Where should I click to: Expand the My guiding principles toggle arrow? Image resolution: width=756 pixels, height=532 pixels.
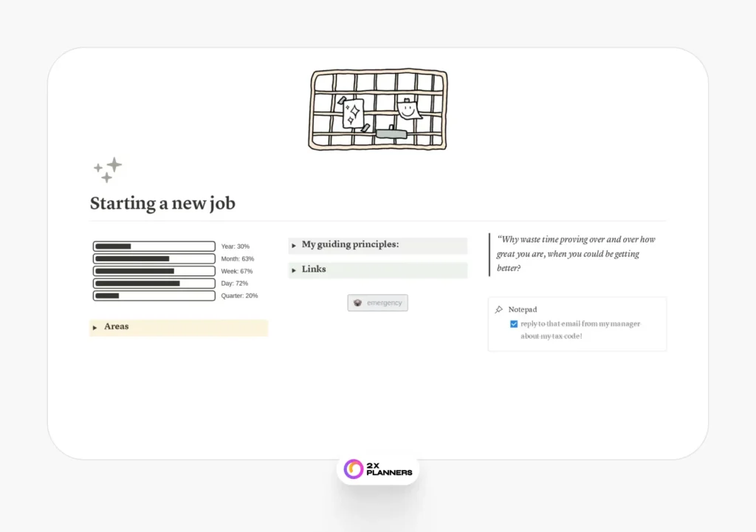(x=294, y=246)
